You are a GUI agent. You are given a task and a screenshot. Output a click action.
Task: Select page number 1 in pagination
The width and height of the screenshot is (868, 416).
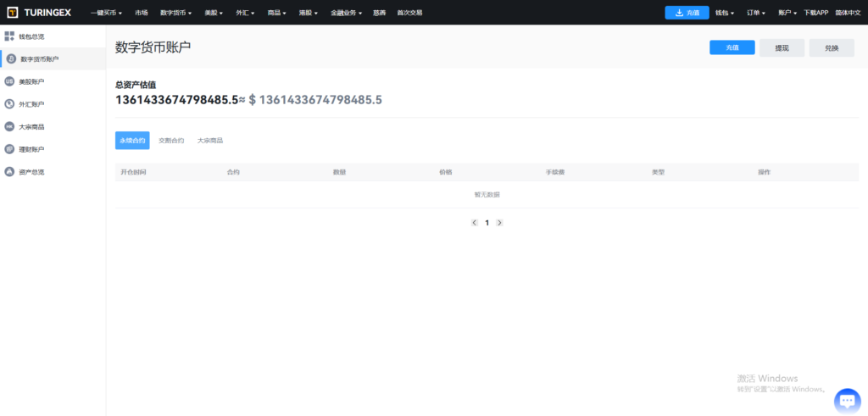click(487, 222)
